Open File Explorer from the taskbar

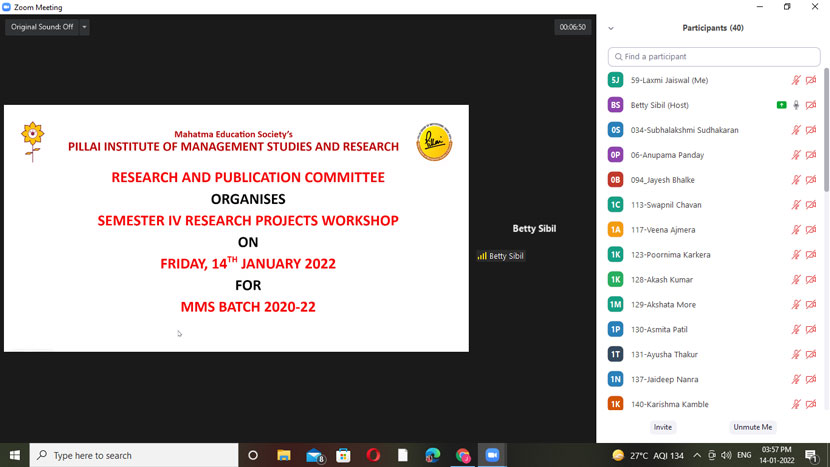284,455
